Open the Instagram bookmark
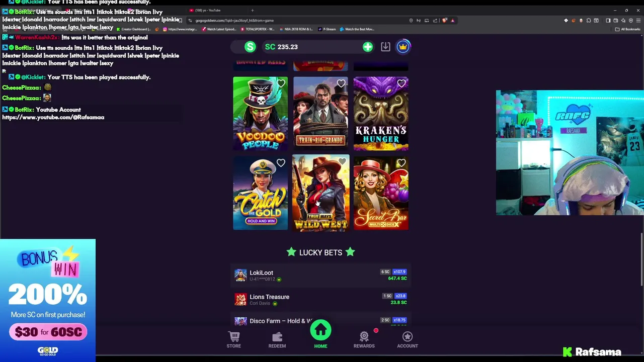The height and width of the screenshot is (362, 644). pos(180,29)
